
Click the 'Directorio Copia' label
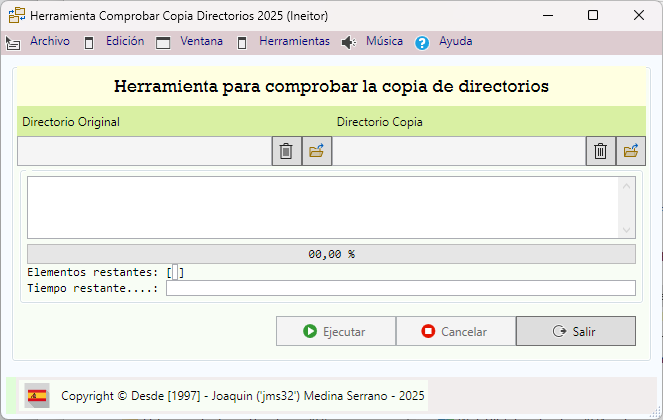380,122
